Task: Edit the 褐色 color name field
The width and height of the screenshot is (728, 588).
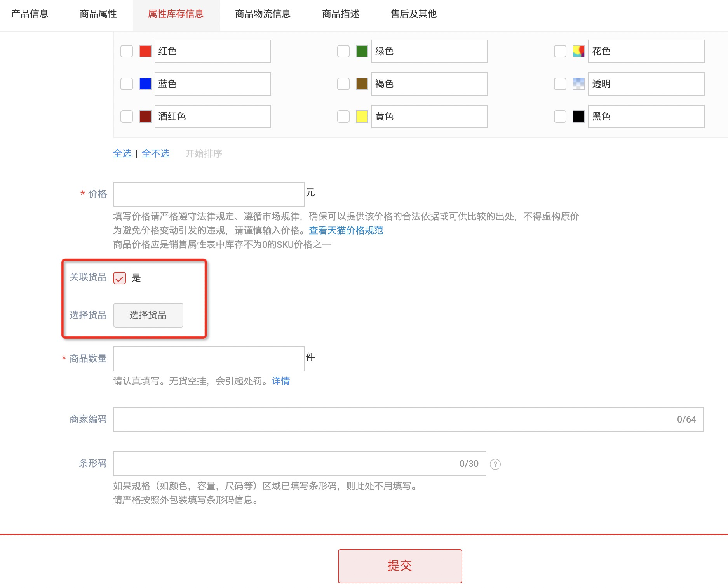Action: pyautogui.click(x=430, y=84)
